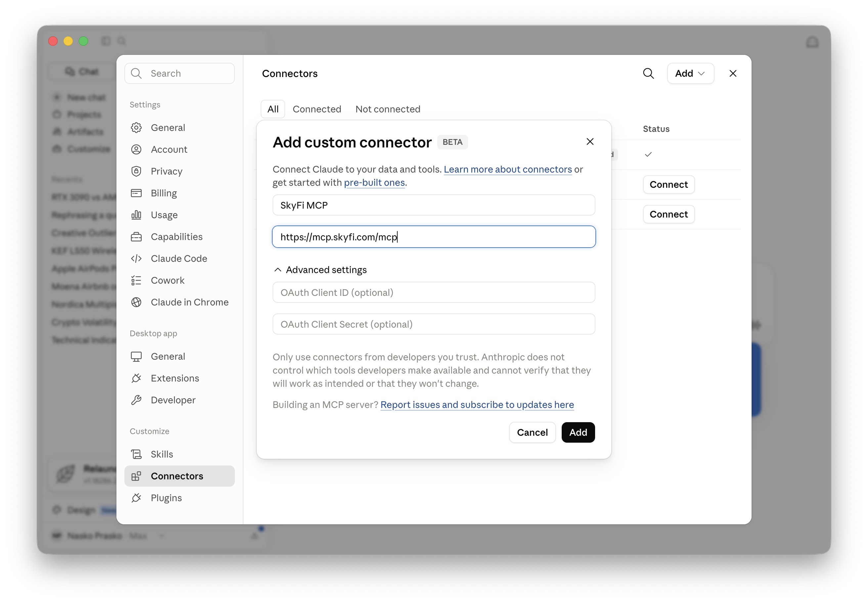Screen dimensions: 868x603
Task: Click the first Connect button
Action: [669, 185]
